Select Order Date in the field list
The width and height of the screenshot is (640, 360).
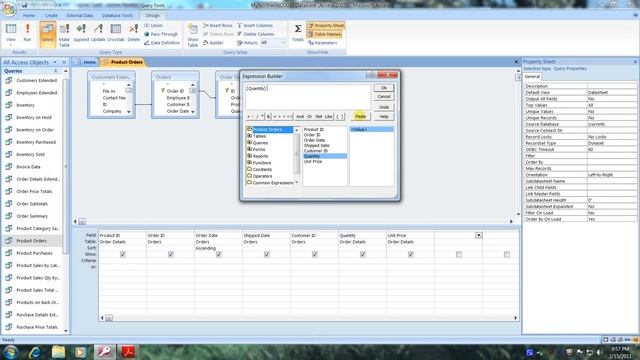click(314, 140)
